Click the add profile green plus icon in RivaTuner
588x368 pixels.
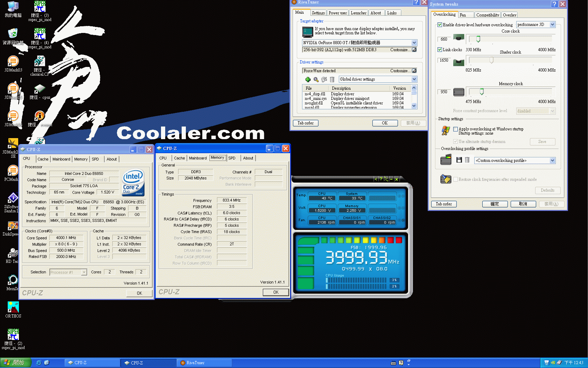click(x=308, y=80)
